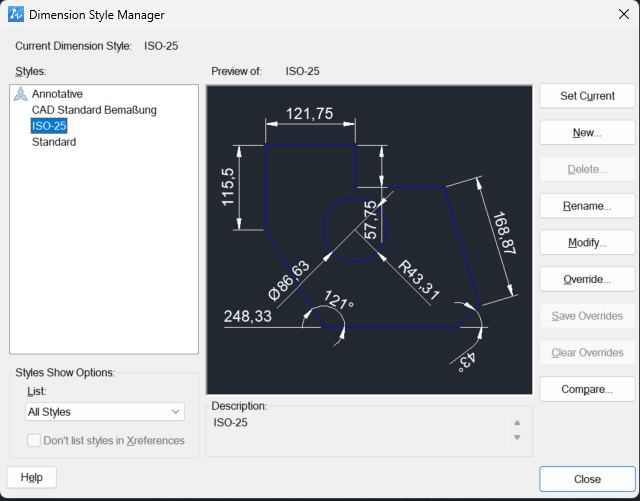
Task: Click the R43,31 radius dimension text
Action: click(x=419, y=280)
